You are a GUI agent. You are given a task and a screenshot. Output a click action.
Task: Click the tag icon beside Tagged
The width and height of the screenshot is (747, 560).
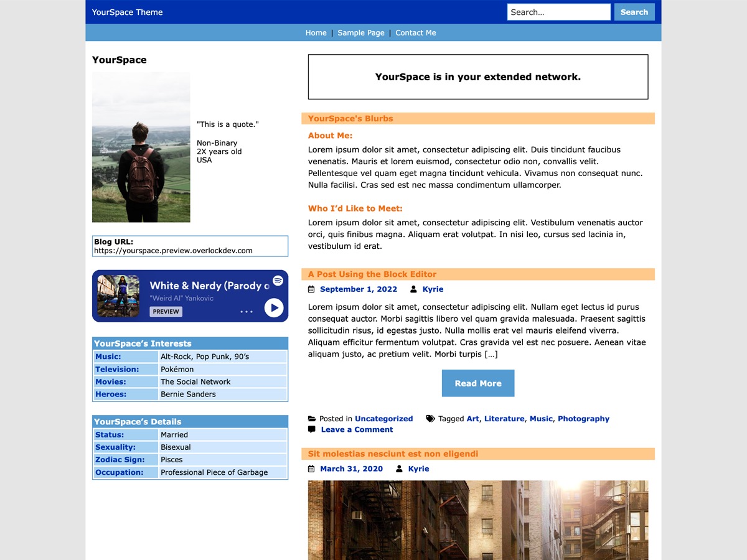pos(430,419)
